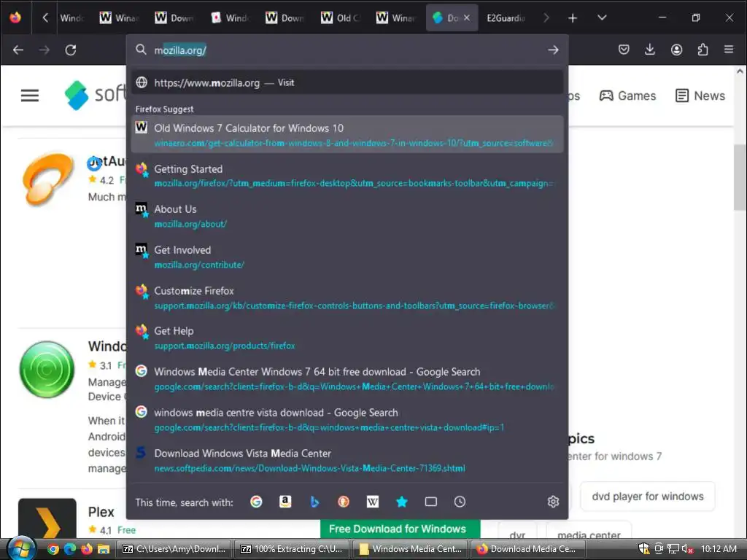Open the Downloads panel icon
This screenshot has width=747, height=560.
[x=650, y=50]
